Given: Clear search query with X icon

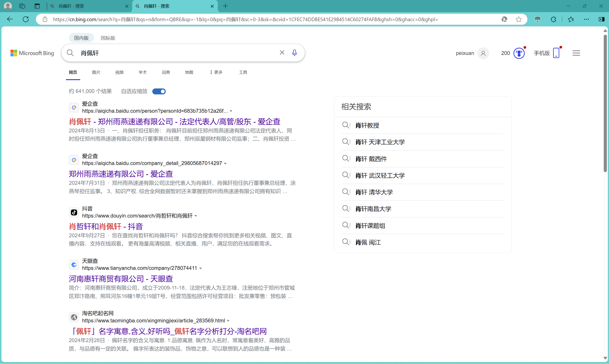Looking at the screenshot, I should (x=282, y=53).
